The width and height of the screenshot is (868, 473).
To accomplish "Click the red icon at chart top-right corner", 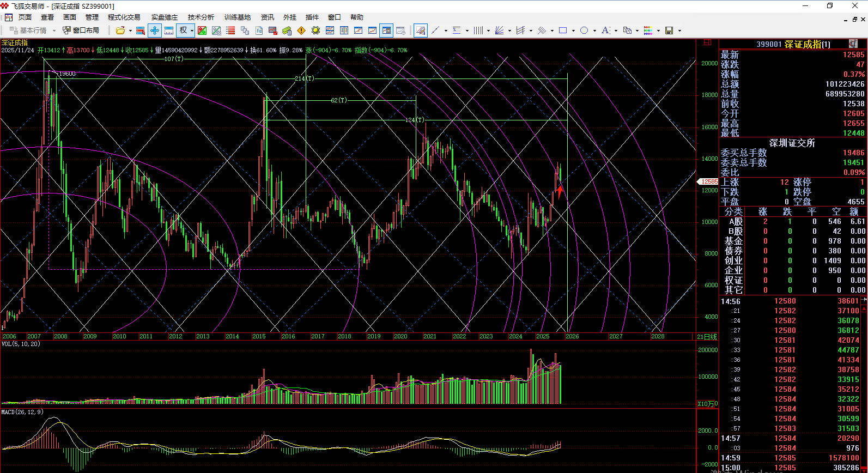I will point(707,42).
